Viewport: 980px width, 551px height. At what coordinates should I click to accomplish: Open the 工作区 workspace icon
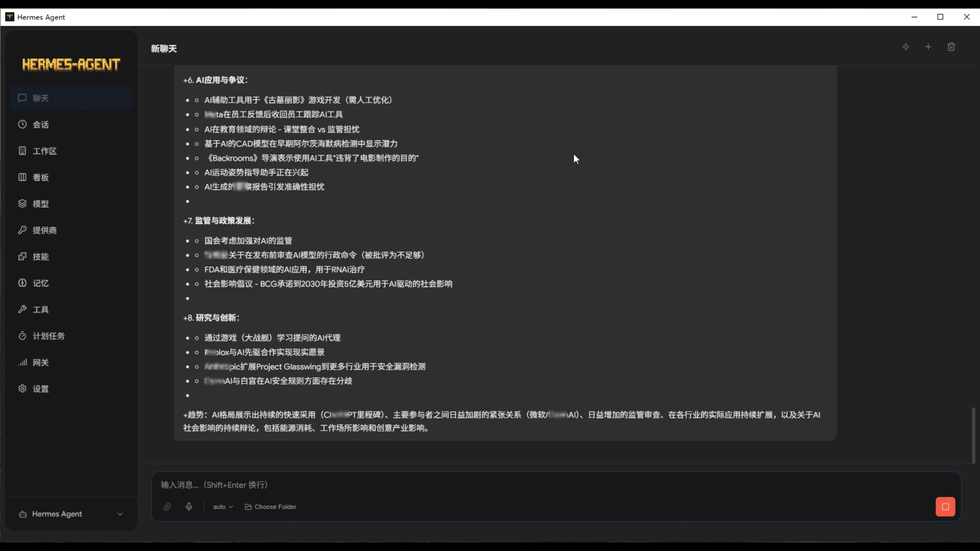tap(22, 151)
